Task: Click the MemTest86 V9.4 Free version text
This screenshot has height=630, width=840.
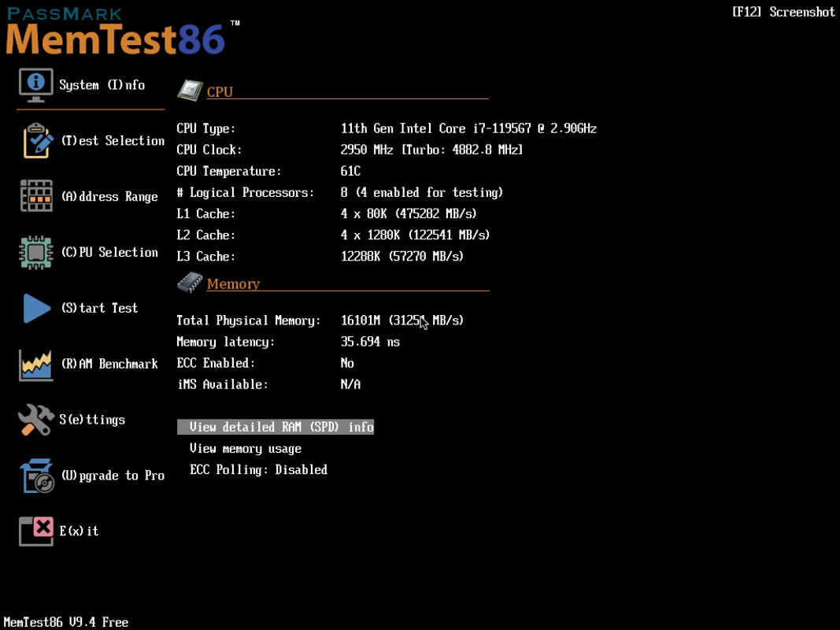Action: pos(66,622)
